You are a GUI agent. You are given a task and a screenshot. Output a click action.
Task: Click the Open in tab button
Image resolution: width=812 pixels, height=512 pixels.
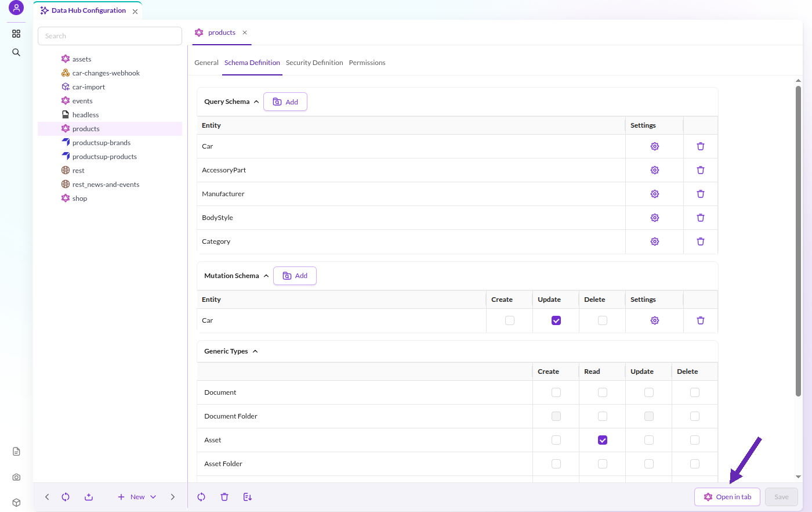[727, 497]
